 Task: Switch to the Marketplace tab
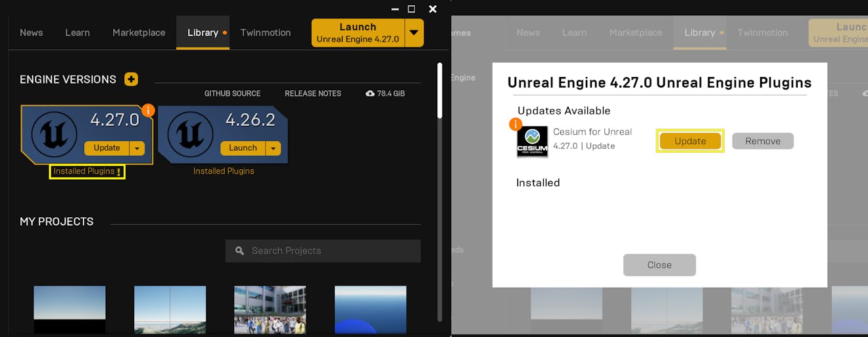click(139, 32)
